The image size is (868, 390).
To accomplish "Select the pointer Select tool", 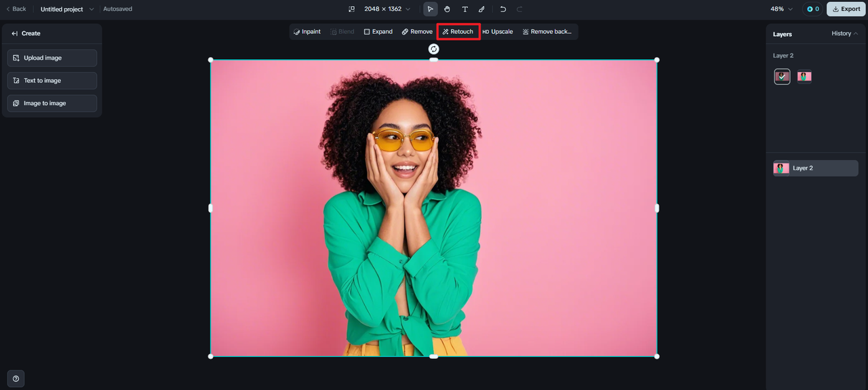I will [431, 9].
